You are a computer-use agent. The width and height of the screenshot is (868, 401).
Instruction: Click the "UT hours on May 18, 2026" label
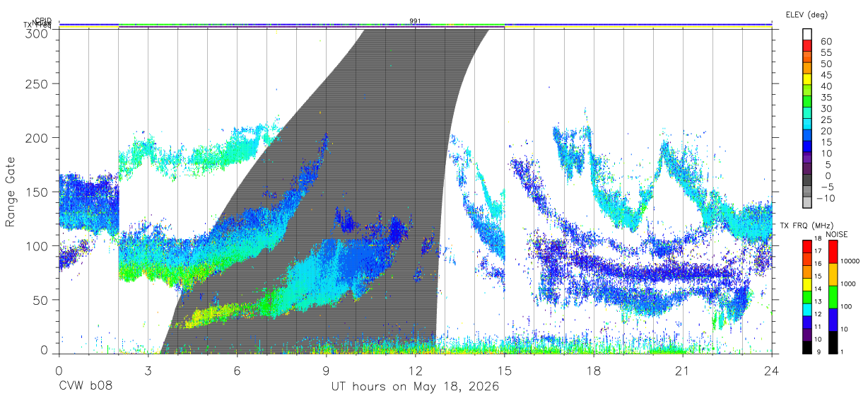click(x=416, y=387)
